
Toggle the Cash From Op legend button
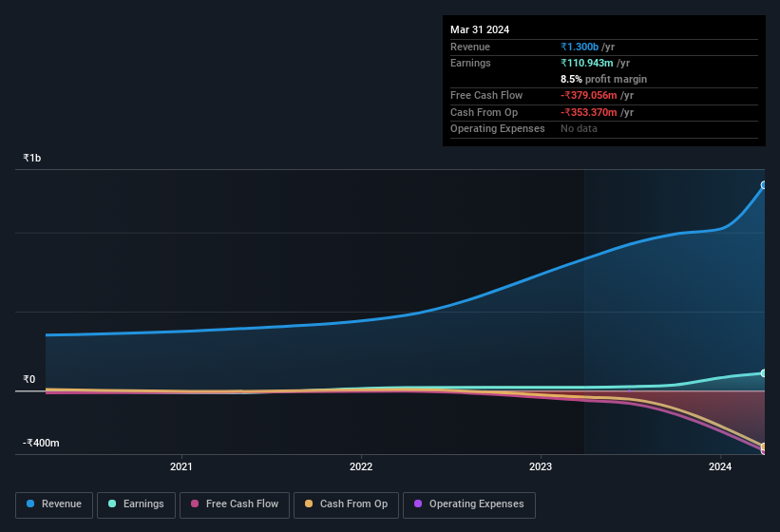click(346, 504)
